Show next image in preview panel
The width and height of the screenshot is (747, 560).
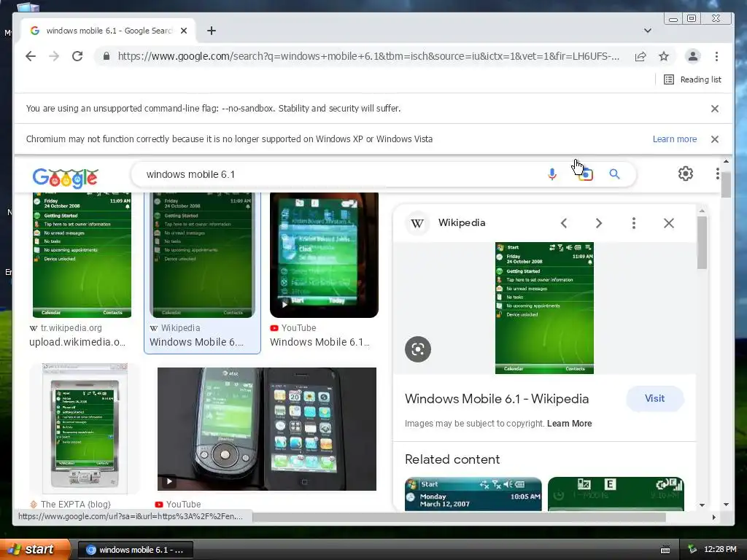599,223
